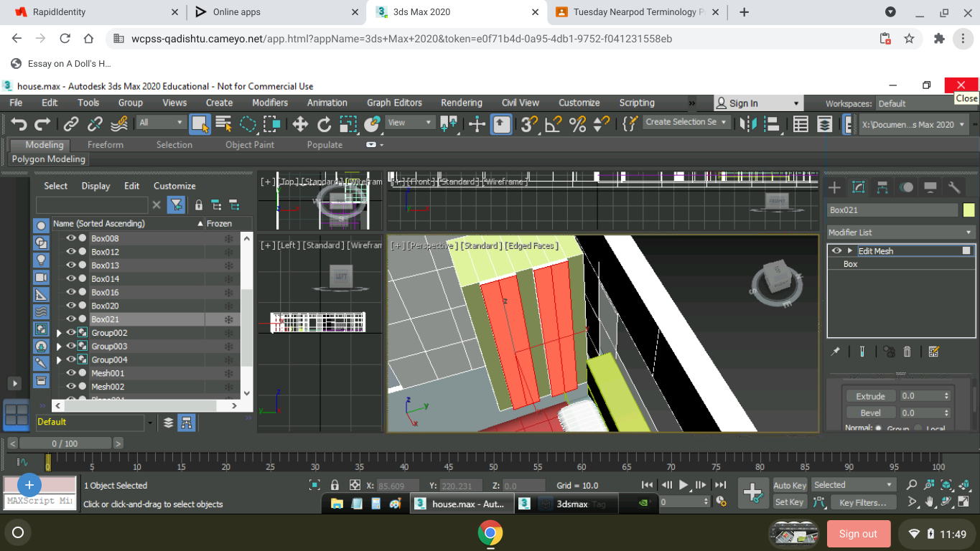The image size is (980, 551).
Task: Open the Create command panel tab
Action: (834, 187)
